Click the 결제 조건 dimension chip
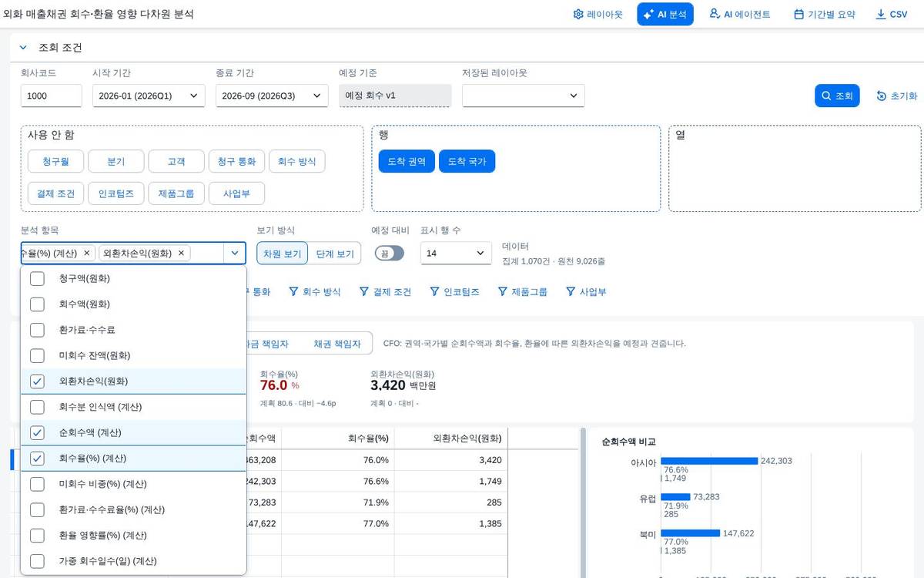The image size is (924, 578). [55, 193]
